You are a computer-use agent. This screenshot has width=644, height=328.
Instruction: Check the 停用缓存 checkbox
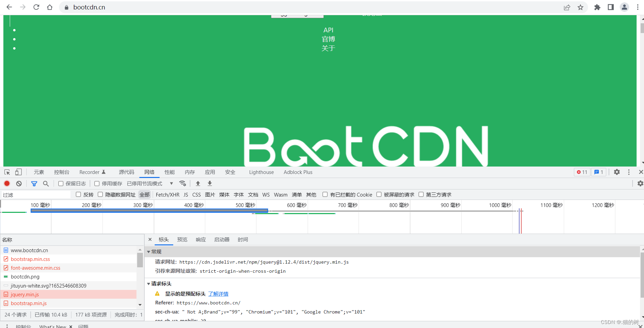97,183
